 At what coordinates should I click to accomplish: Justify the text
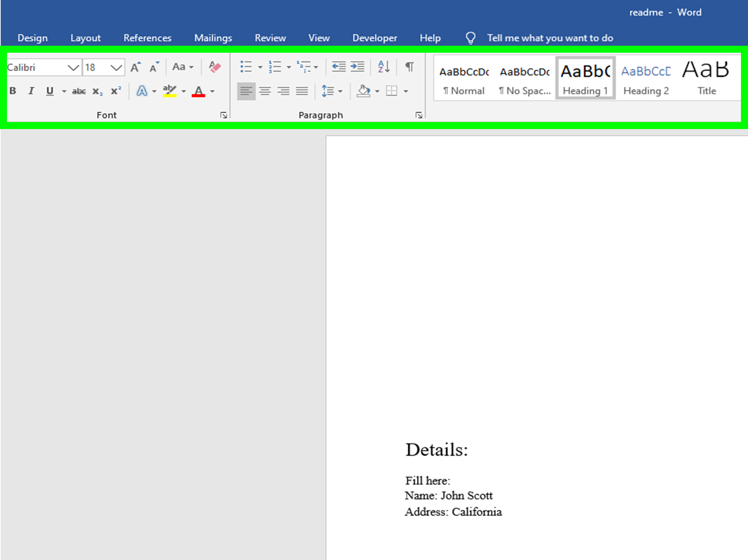coord(302,91)
